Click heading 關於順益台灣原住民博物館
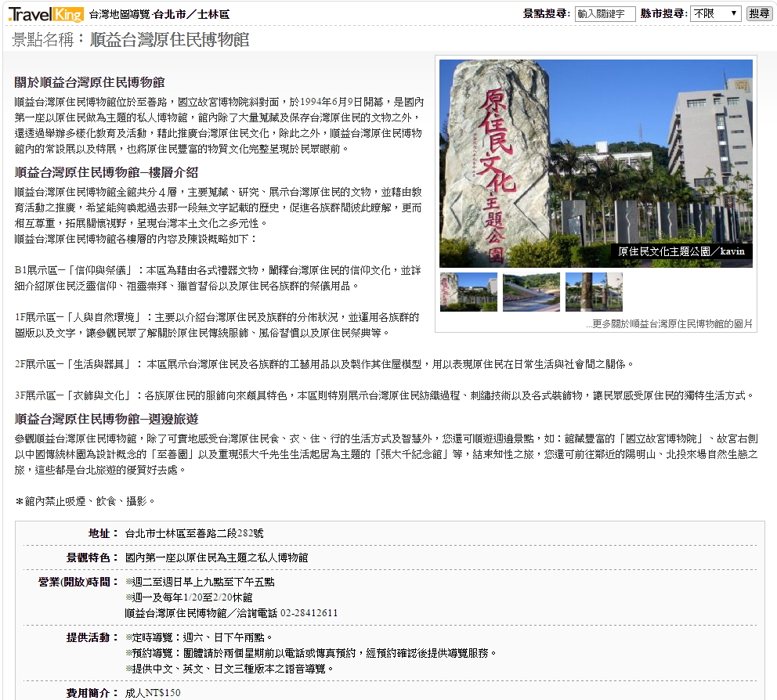Viewport: 777px width, 700px height. [90, 82]
